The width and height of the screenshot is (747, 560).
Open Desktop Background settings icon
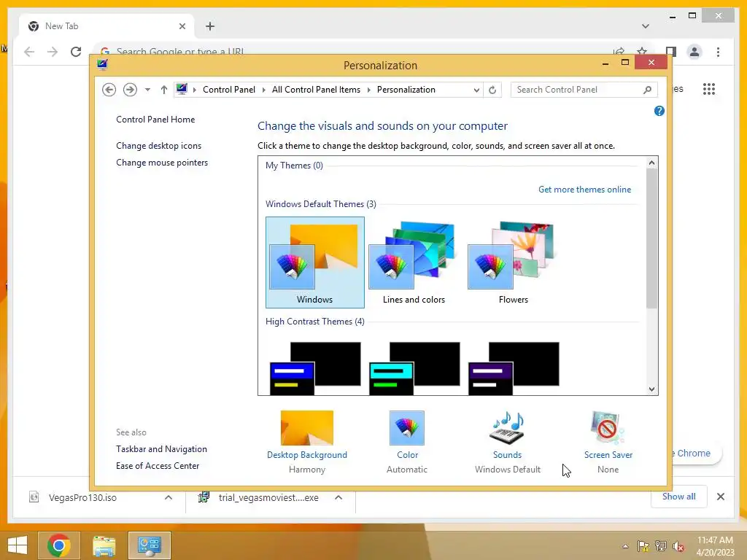point(307,427)
